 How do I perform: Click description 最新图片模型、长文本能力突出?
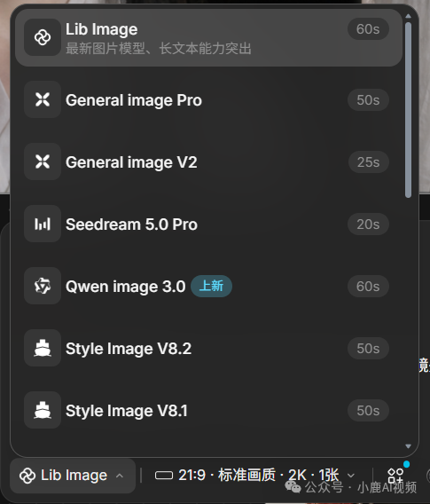click(x=159, y=49)
